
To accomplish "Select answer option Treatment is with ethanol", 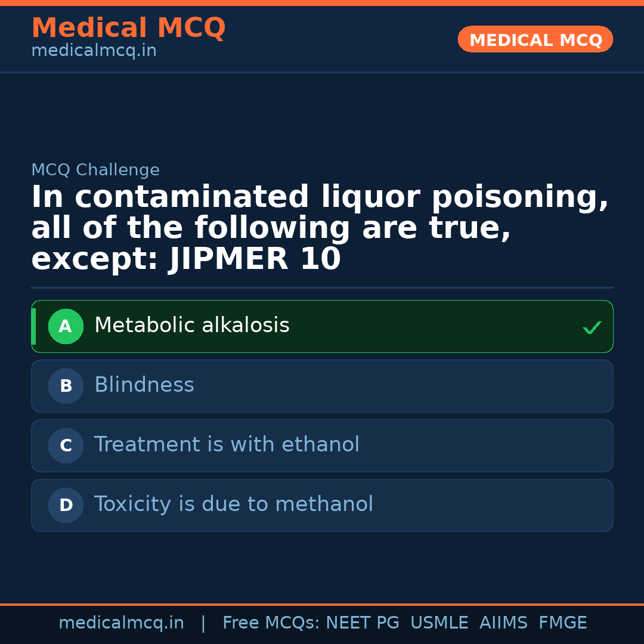I will pyautogui.click(x=322, y=445).
